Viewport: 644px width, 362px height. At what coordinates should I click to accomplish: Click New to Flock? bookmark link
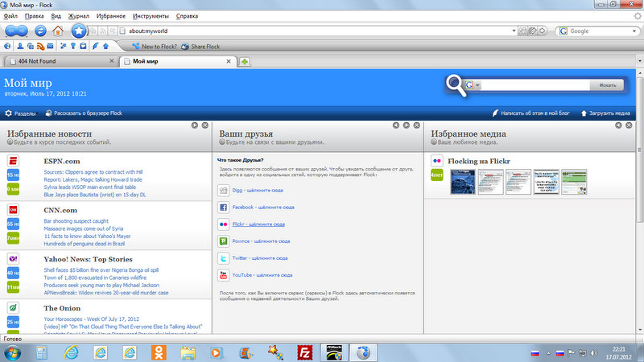[155, 47]
